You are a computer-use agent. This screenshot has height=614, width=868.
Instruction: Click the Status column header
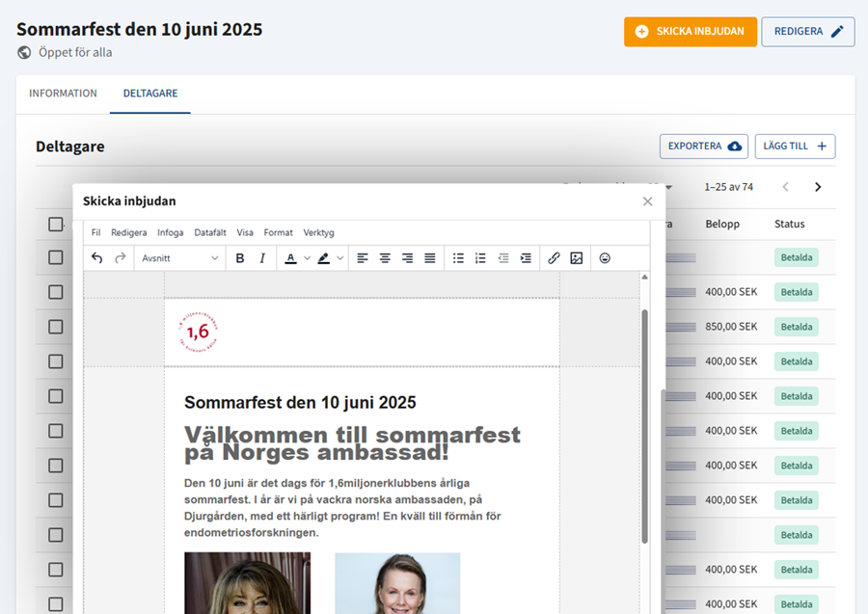point(789,224)
